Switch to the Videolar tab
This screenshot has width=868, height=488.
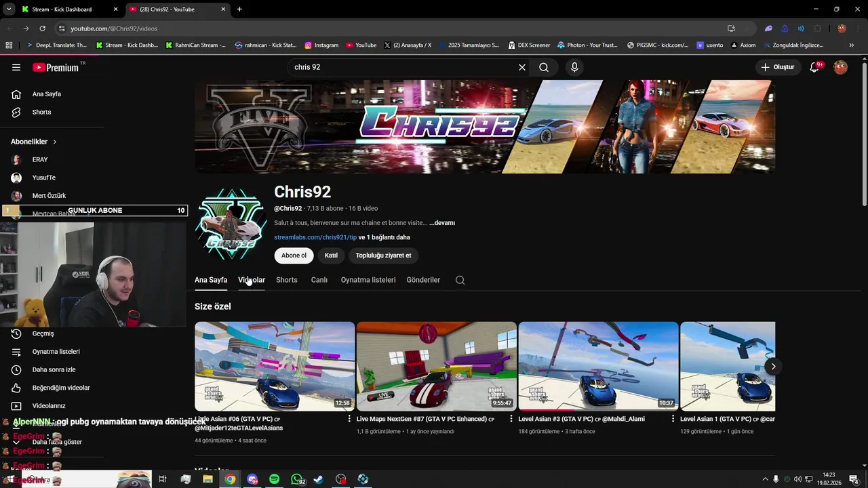click(x=252, y=280)
